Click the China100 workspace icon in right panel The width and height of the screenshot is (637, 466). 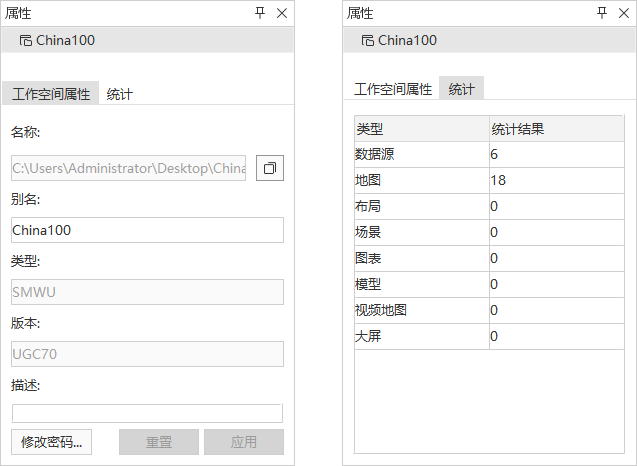[x=367, y=41]
